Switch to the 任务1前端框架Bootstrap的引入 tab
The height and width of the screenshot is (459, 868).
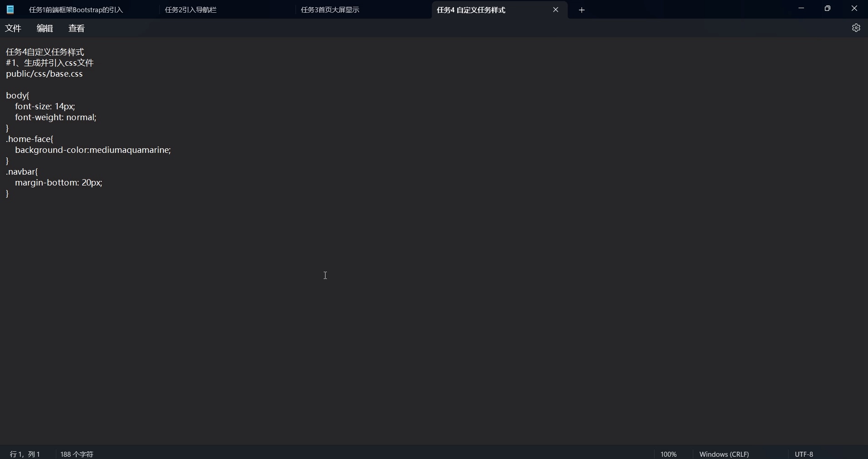(x=77, y=10)
